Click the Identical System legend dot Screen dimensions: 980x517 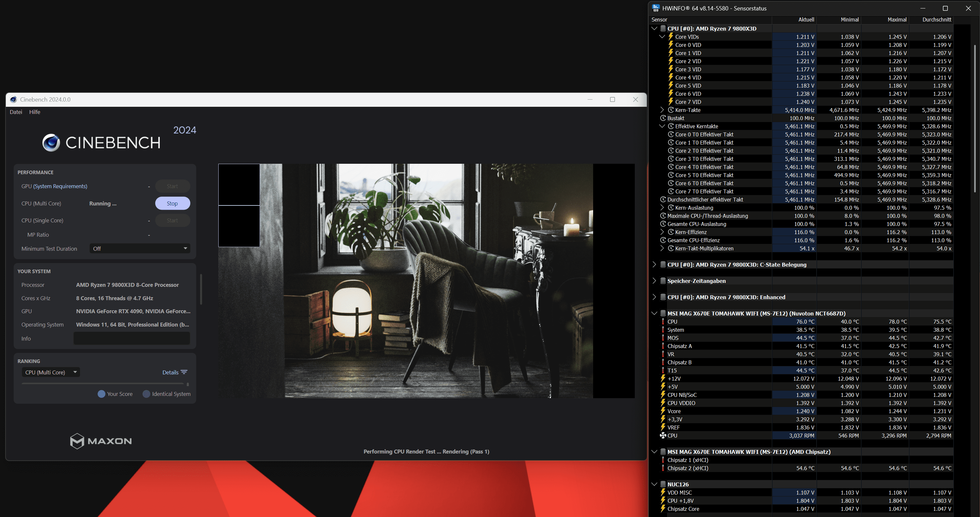(x=146, y=394)
